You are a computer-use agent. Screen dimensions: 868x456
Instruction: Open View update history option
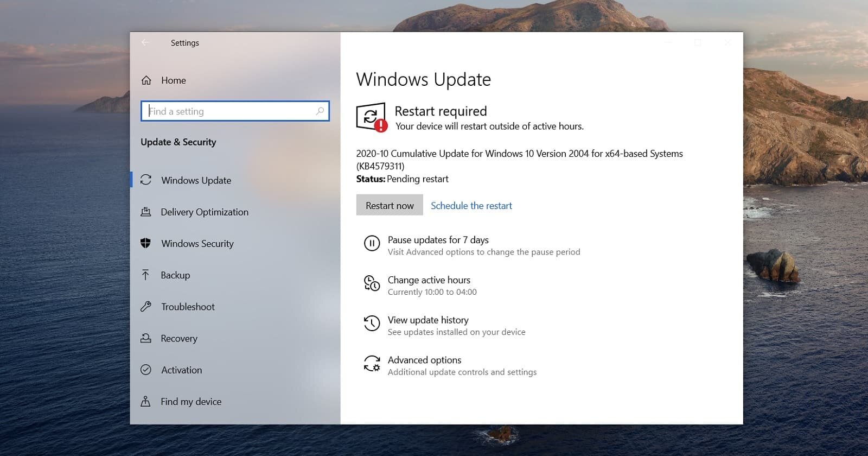427,320
